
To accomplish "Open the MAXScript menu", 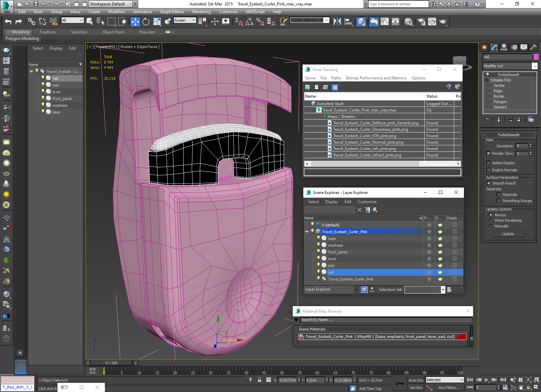I will click(x=255, y=12).
